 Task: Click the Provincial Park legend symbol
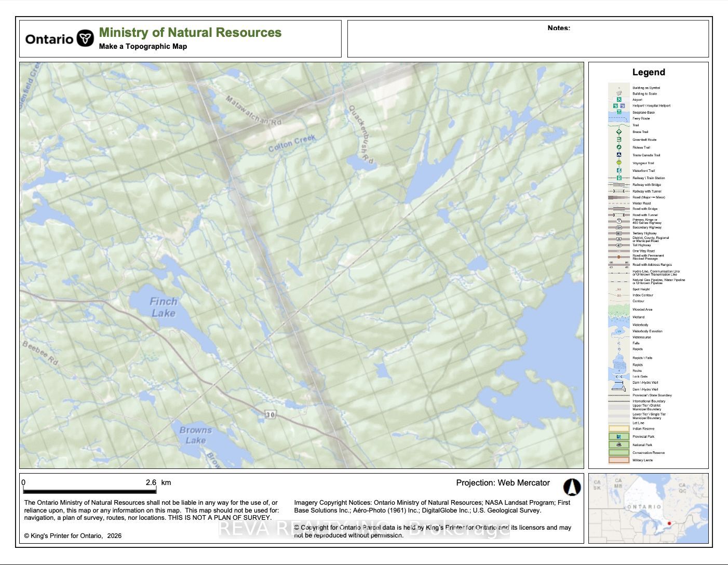click(619, 437)
